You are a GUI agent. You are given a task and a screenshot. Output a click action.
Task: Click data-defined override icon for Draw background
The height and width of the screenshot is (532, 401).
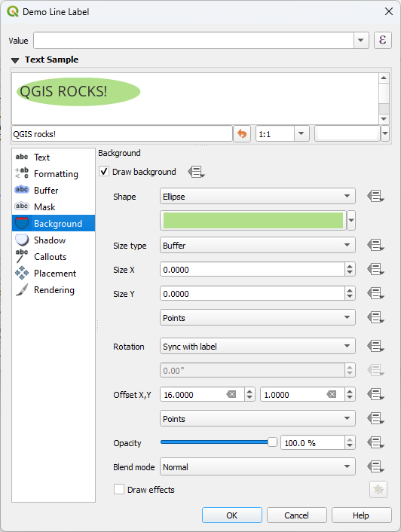point(197,172)
